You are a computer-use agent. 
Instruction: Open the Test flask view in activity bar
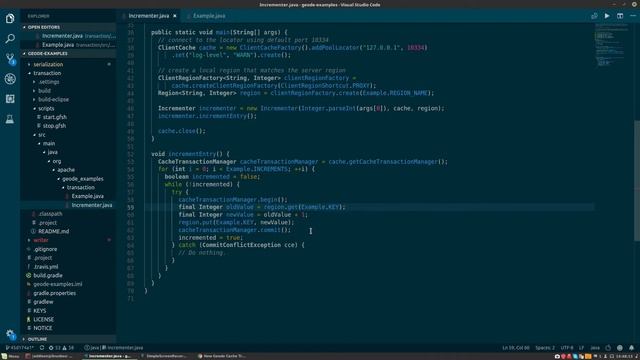click(10, 119)
